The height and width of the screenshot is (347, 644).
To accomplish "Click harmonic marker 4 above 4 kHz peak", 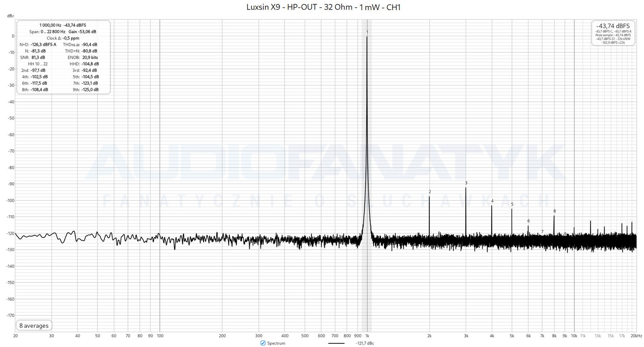I will coord(492,201).
